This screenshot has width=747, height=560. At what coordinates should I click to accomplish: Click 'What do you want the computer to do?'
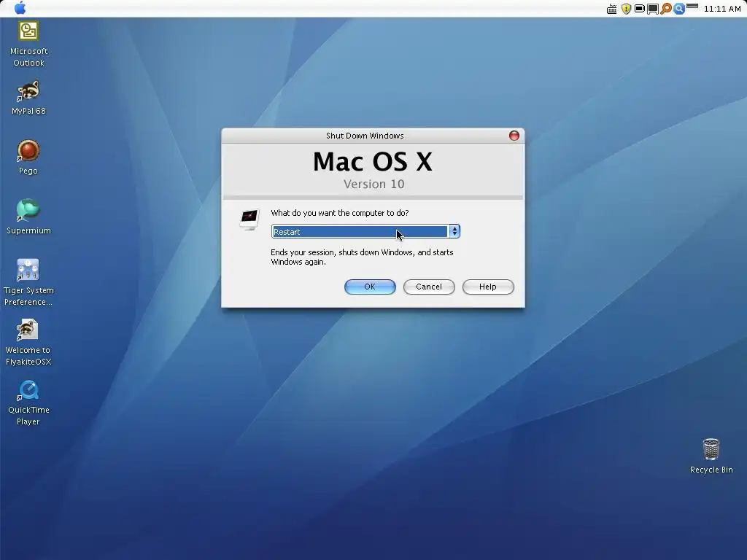340,213
